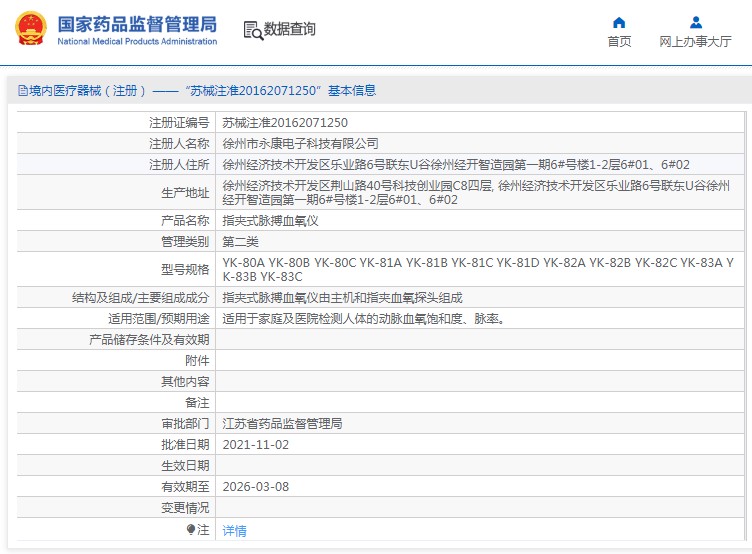Screen dimensions: 752x554
Task: Click the 生效日期 row label
Action: (185, 466)
